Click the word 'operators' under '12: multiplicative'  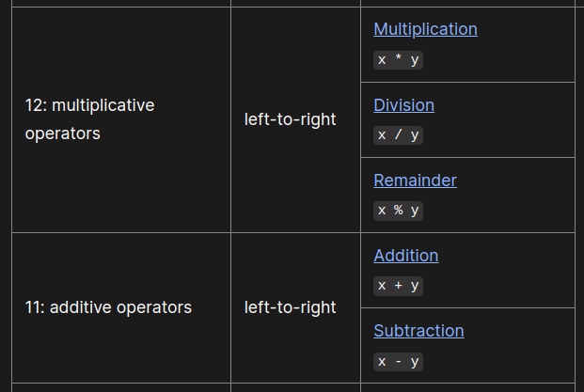[x=62, y=133]
